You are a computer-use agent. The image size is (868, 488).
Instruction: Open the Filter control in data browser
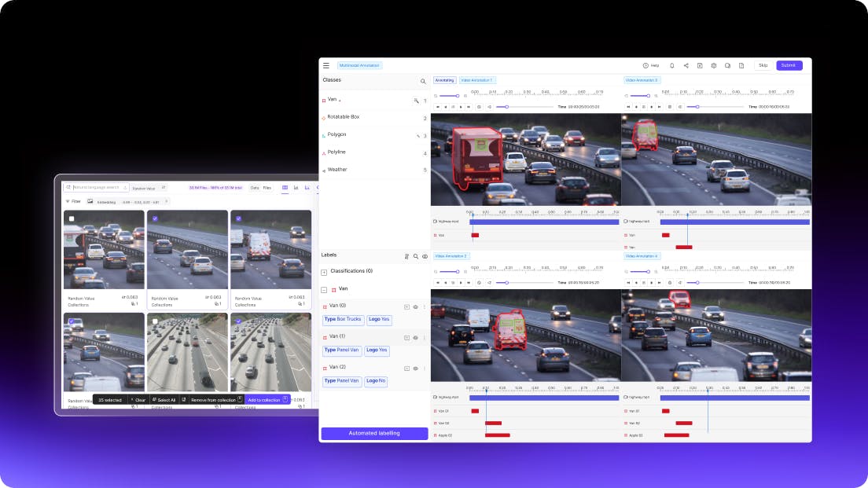pyautogui.click(x=73, y=201)
